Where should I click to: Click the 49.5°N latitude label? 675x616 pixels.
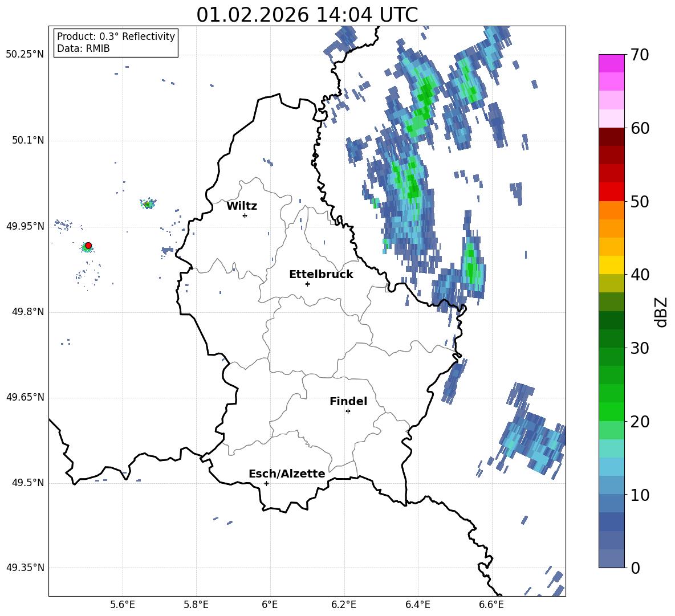27,483
